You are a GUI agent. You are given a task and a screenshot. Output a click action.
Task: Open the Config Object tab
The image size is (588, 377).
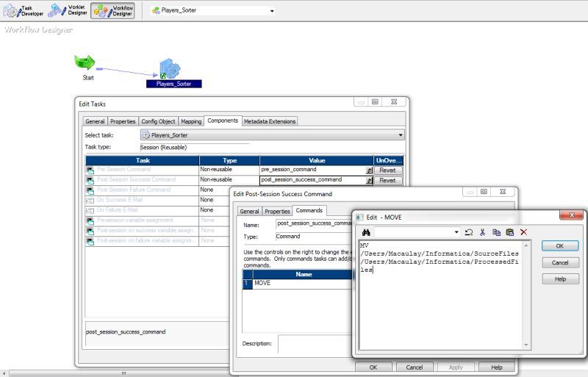158,121
